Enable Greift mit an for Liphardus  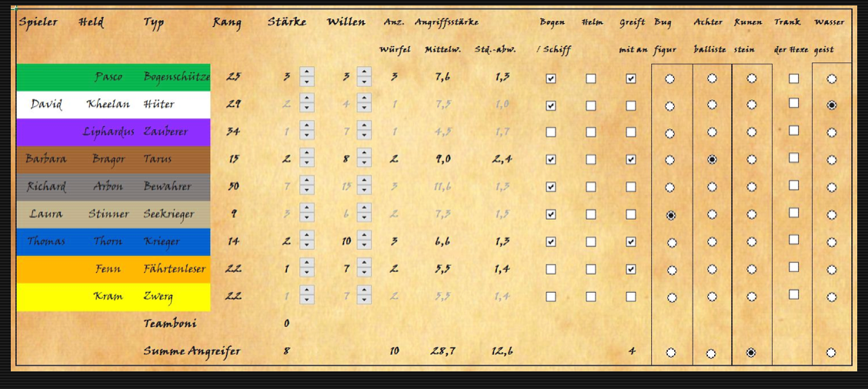point(631,132)
